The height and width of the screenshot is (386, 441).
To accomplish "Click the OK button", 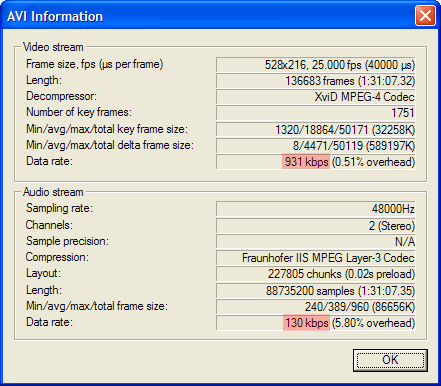I will [x=390, y=360].
